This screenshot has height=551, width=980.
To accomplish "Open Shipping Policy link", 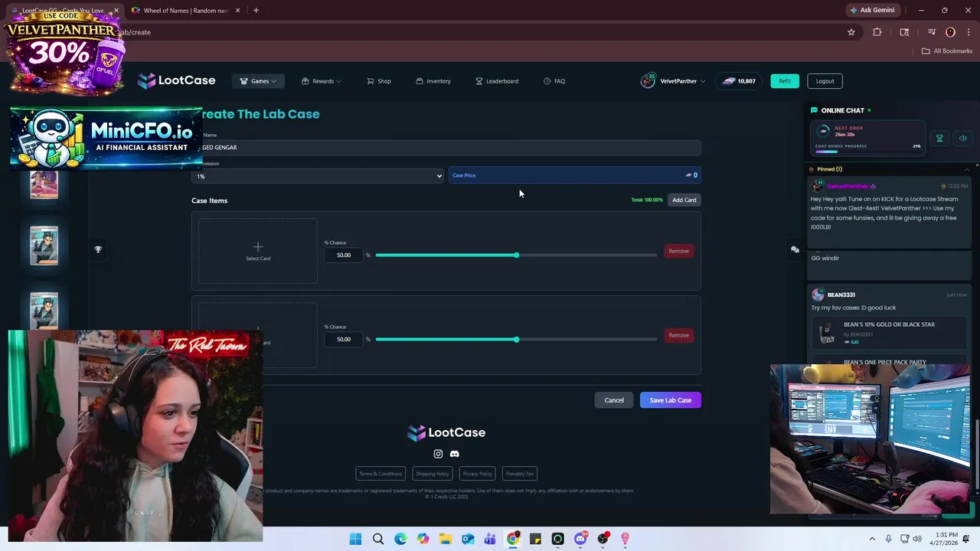I will click(x=432, y=474).
